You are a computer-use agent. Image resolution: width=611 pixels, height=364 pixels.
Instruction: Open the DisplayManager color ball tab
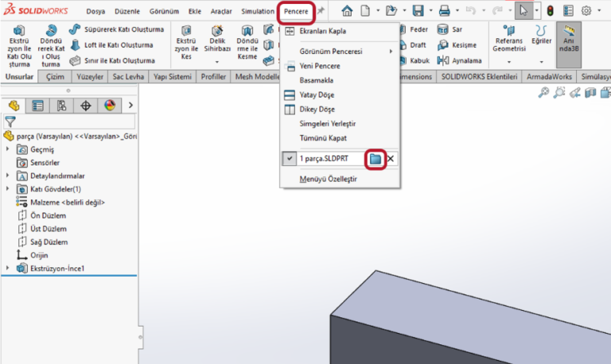point(110,106)
